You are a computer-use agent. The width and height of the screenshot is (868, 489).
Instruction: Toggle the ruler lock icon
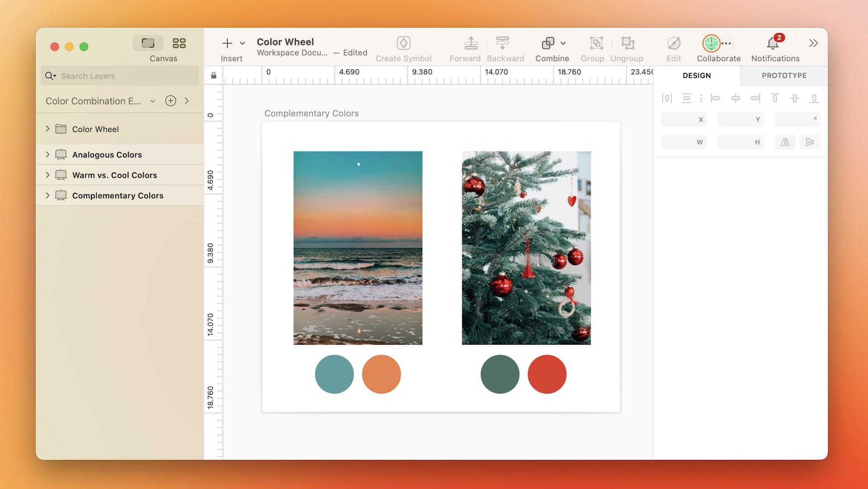click(x=213, y=75)
